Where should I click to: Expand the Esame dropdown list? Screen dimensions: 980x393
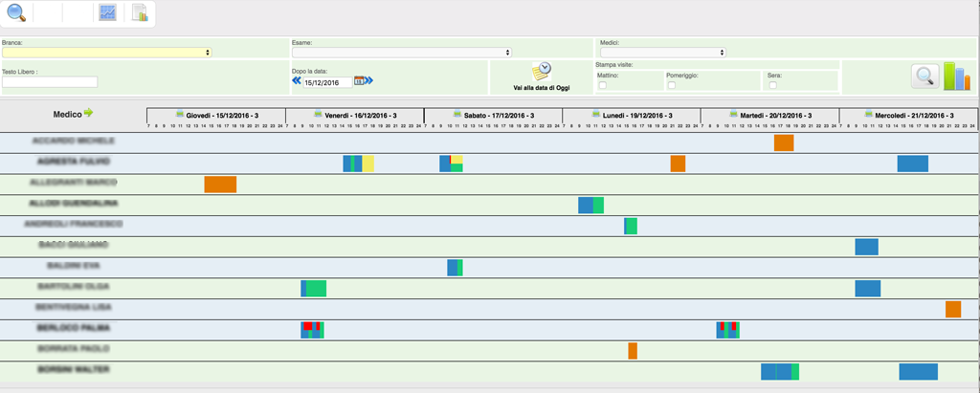click(402, 53)
